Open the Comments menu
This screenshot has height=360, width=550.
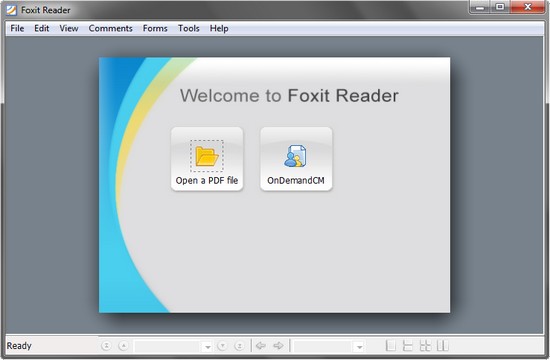click(110, 28)
